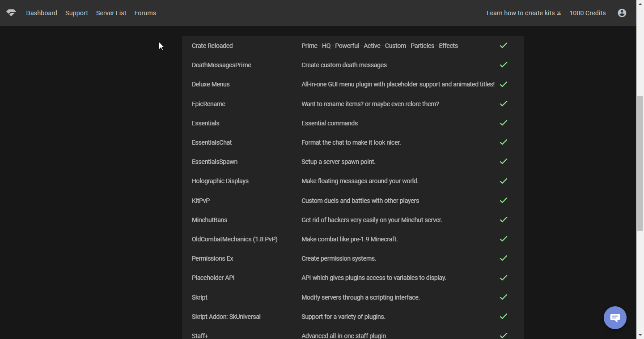Click the checkmark for Skript Addon: SkUniversal
Screen dimensions: 644x339
coord(504,317)
